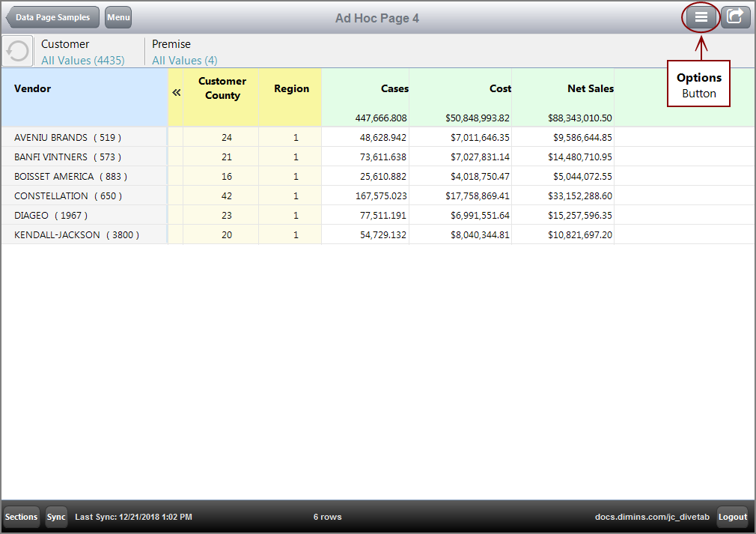Click Sync in the status bar
This screenshot has width=756, height=534.
pyautogui.click(x=56, y=517)
